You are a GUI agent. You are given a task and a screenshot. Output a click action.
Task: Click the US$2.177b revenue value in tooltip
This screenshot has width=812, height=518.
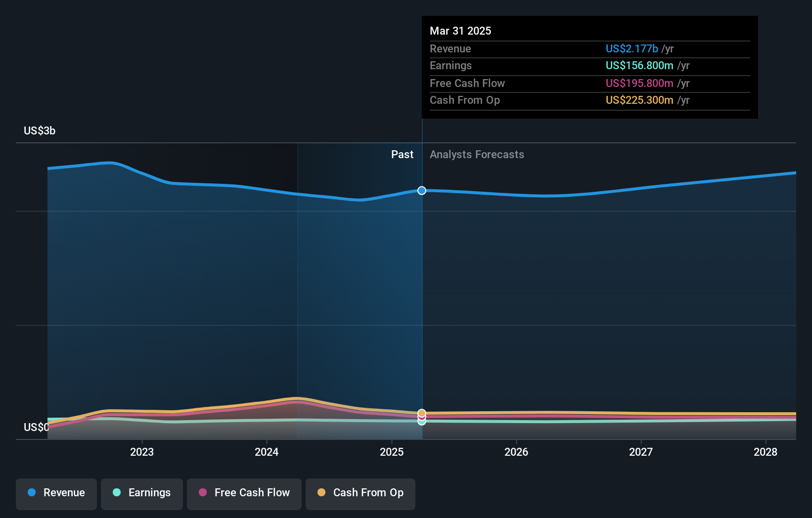point(632,48)
